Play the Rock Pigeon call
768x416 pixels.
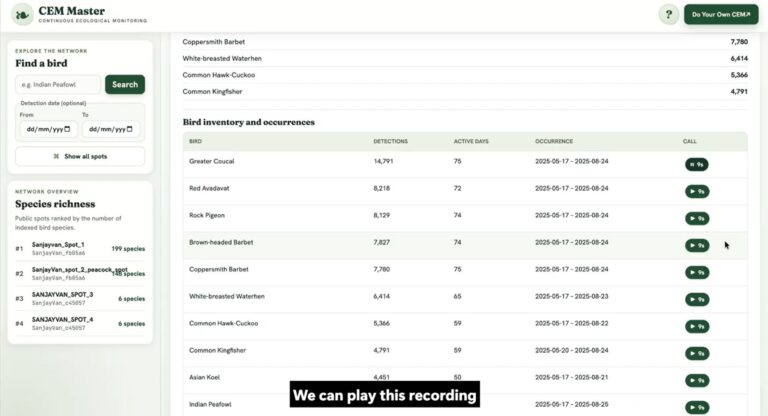click(x=696, y=219)
